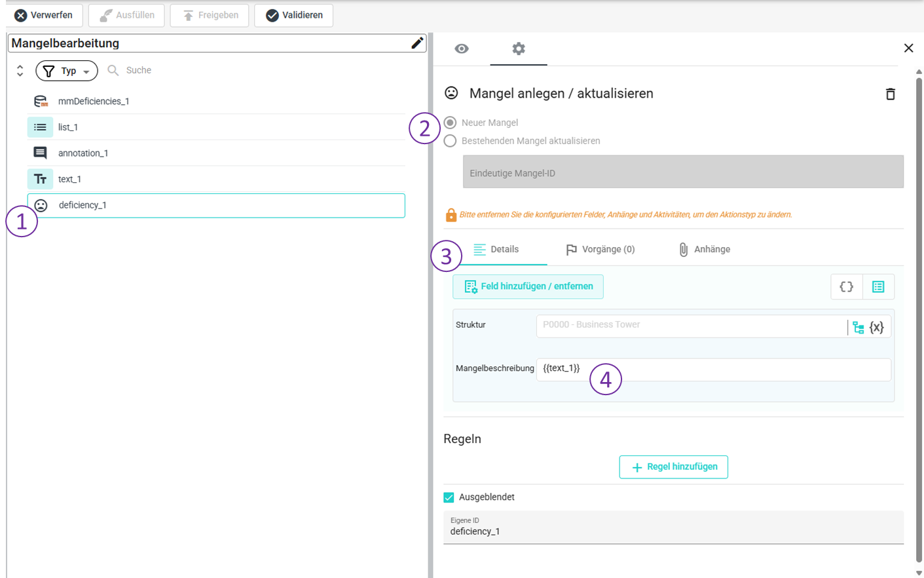The height and width of the screenshot is (578, 924).
Task: Switch to the form list view icon
Action: tap(878, 286)
